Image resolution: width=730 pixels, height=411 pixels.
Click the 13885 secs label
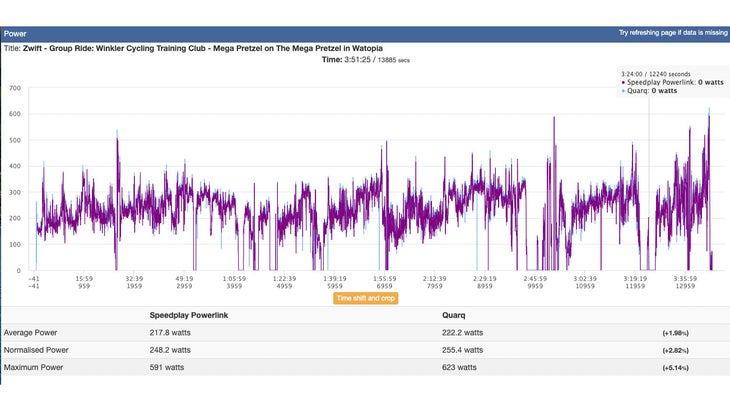pos(394,60)
